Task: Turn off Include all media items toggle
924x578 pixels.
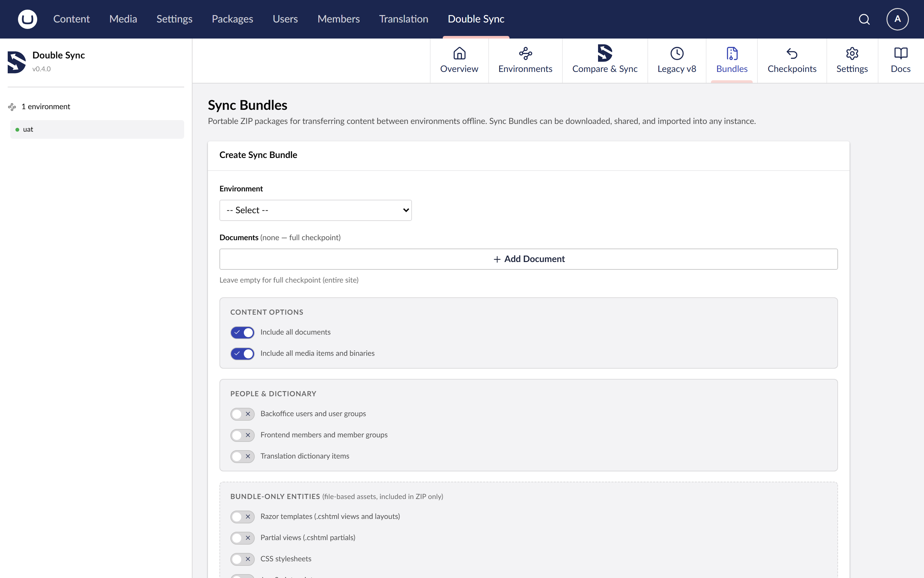Action: click(242, 354)
